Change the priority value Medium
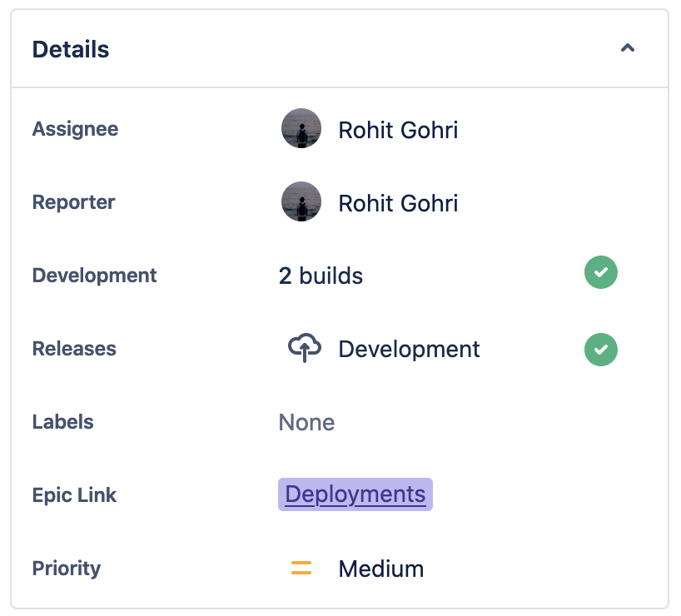The width and height of the screenshot is (681, 616). coord(381,569)
